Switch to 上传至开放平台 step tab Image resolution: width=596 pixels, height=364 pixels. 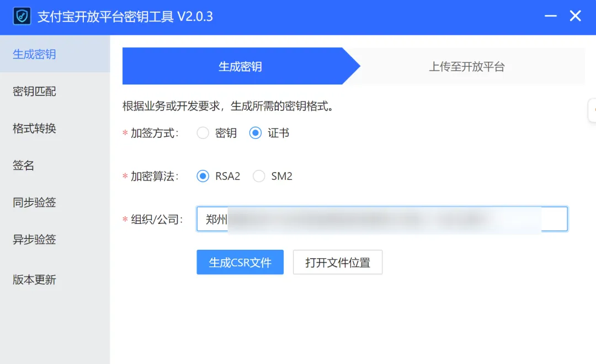tap(467, 67)
